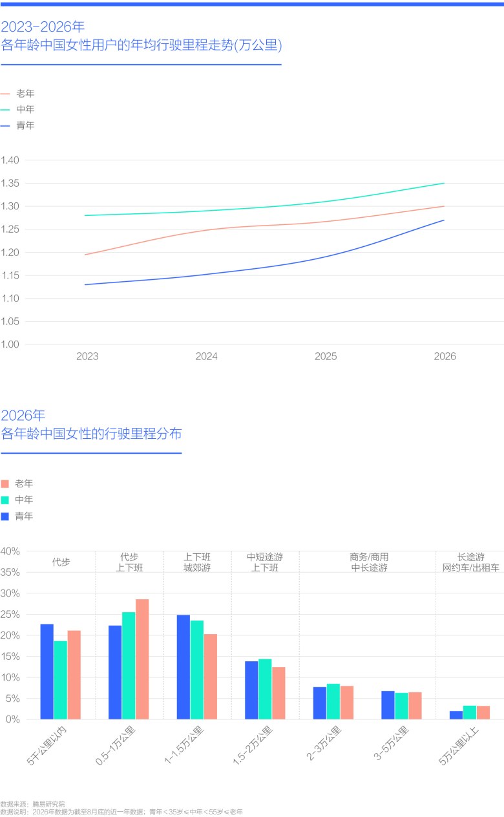This screenshot has height=817, width=504.
Task: Click the 0% y-axis label
Action: click(14, 719)
